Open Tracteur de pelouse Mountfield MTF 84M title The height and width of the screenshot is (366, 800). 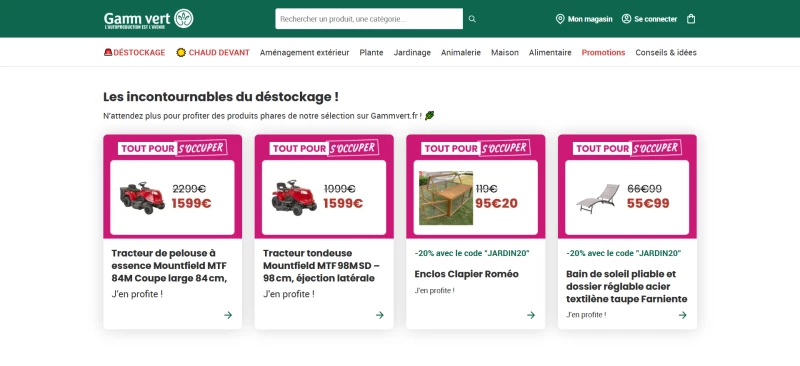(x=169, y=265)
